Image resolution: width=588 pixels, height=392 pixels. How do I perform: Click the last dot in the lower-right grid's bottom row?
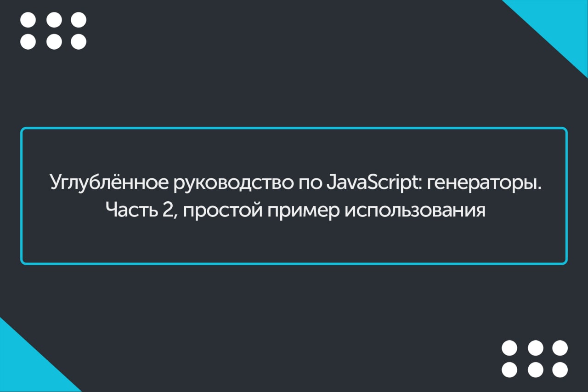click(x=560, y=369)
